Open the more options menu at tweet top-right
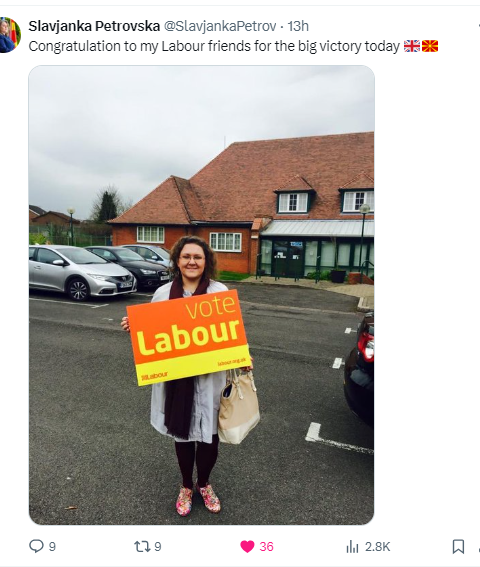The image size is (480, 567). tap(478, 26)
